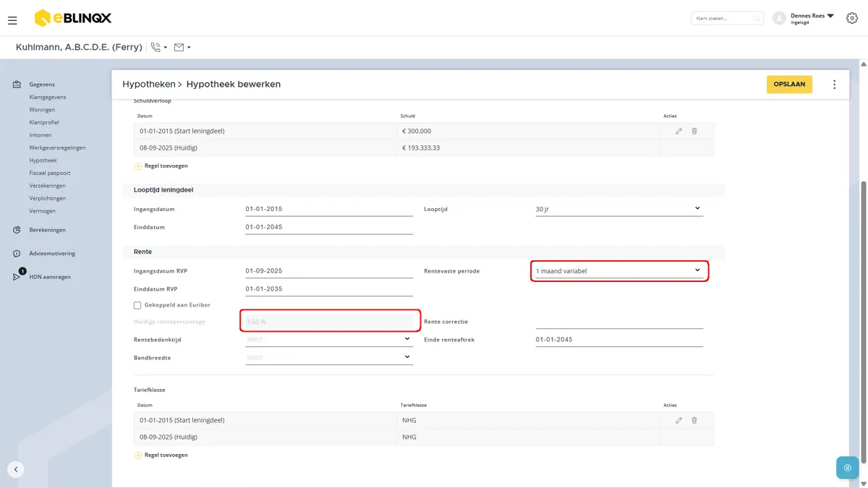The image size is (868, 488).
Task: Click the Ingangsdatum field of Looptijd leningdeel
Action: coord(329,209)
